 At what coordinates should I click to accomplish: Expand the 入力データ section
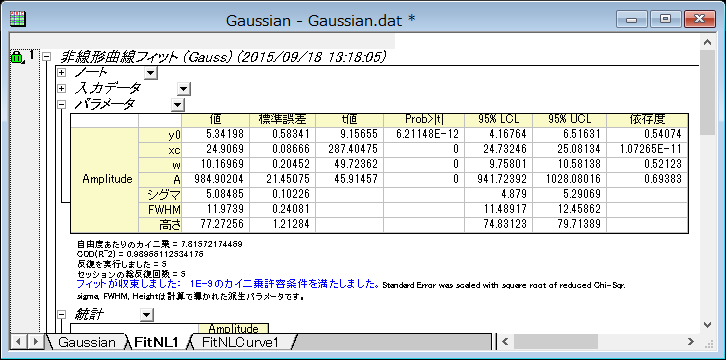click(61, 88)
